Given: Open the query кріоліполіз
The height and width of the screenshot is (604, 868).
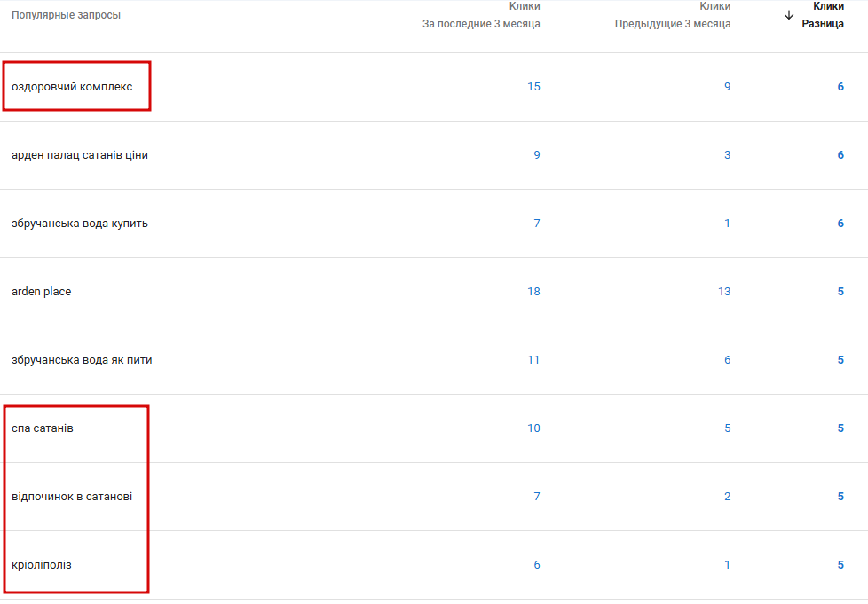Looking at the screenshot, I should tap(42, 565).
